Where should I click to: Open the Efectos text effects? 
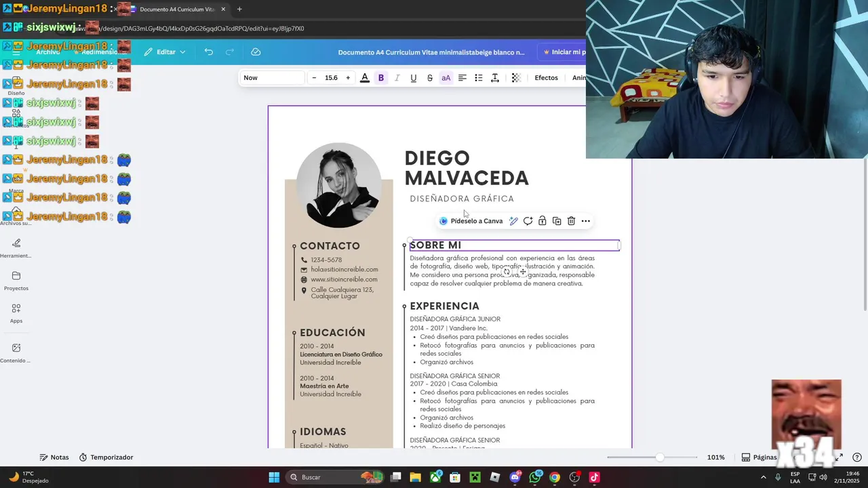(546, 78)
